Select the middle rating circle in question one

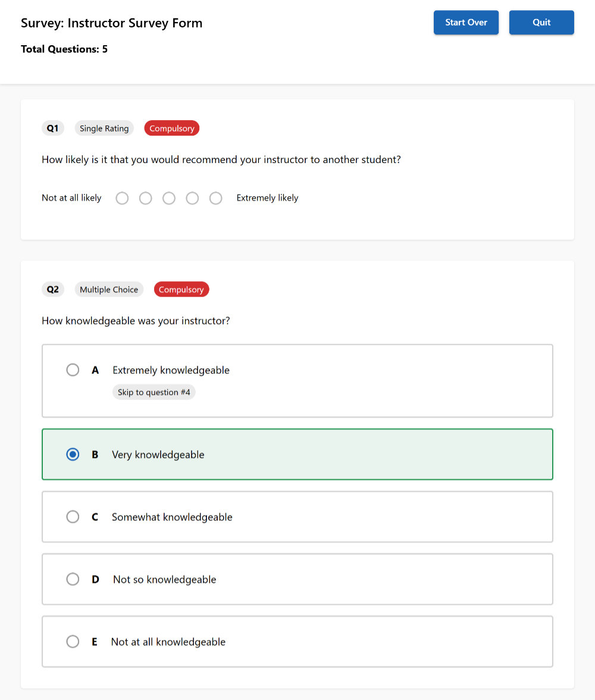coord(169,198)
